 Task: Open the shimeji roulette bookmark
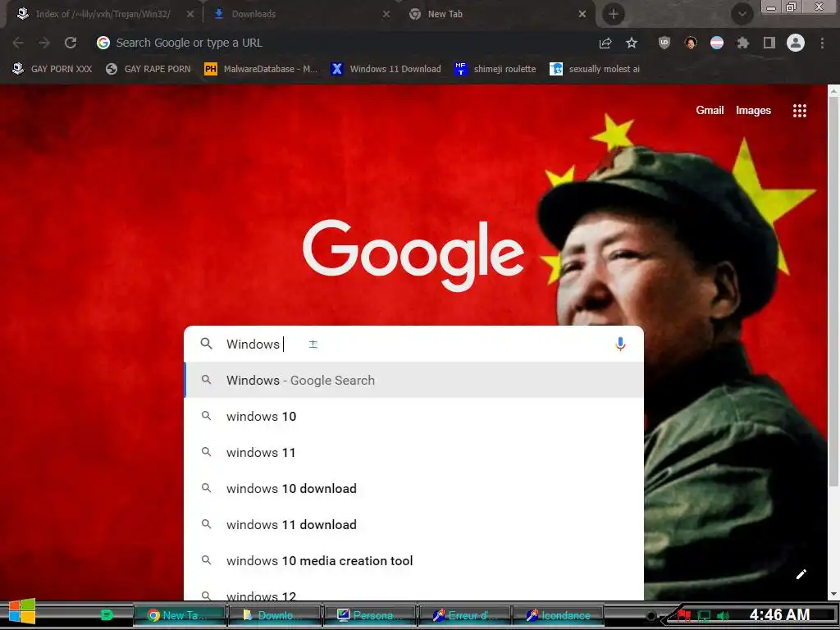point(495,69)
